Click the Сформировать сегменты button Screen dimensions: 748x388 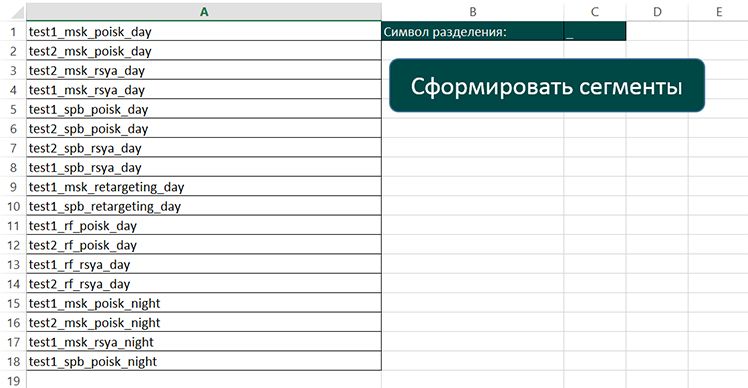(547, 86)
